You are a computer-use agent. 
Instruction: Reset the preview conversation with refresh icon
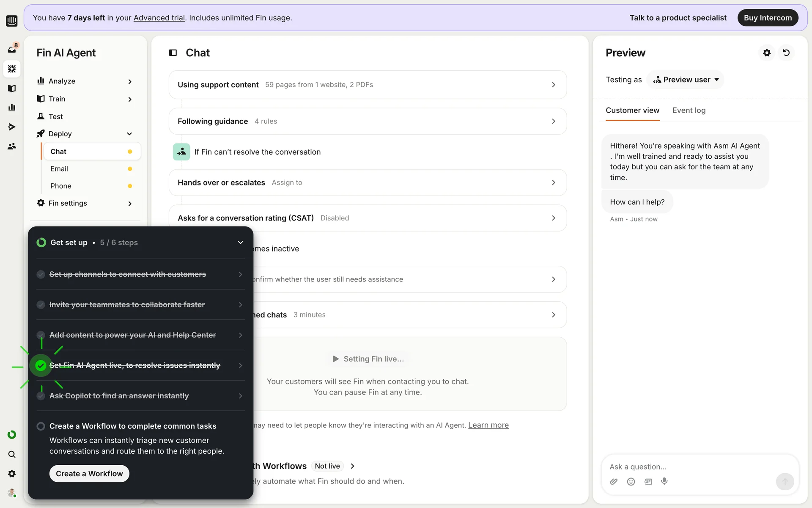(x=786, y=53)
